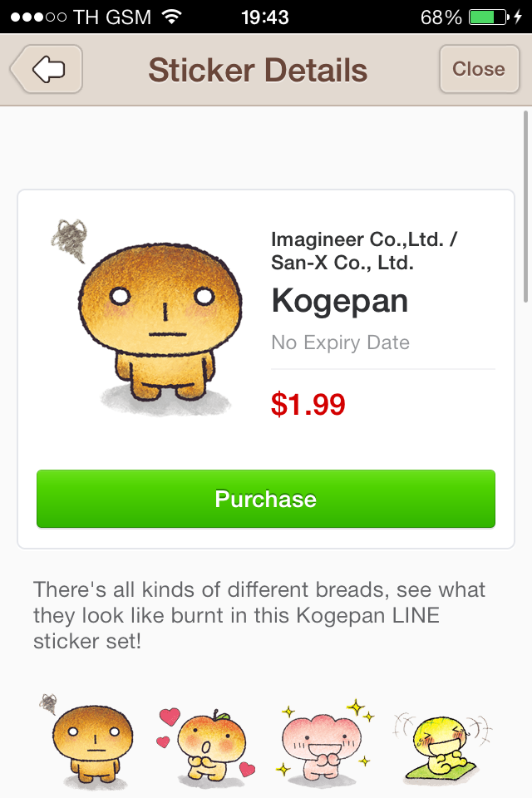Tap the battery indicator icon
Screen dimensions: 532x798
[x=489, y=17]
